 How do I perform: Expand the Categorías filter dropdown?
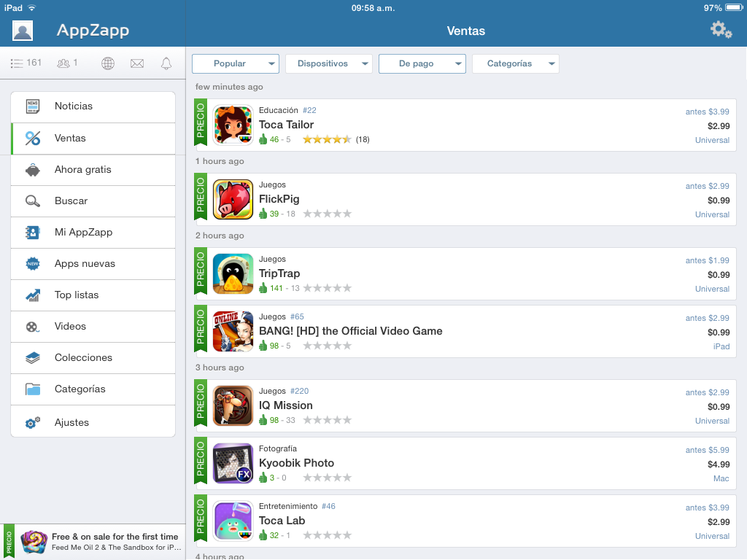click(x=515, y=63)
